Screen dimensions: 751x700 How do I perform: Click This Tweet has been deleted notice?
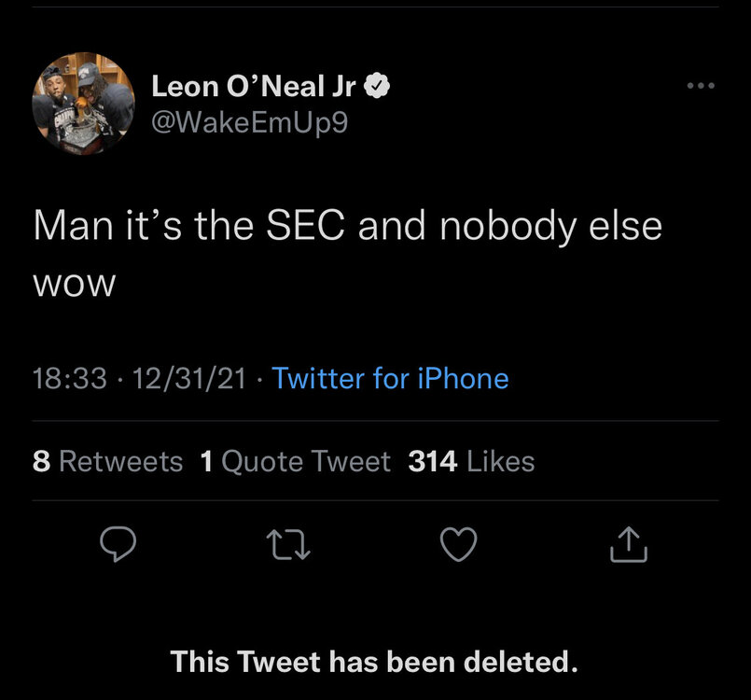coord(375,662)
